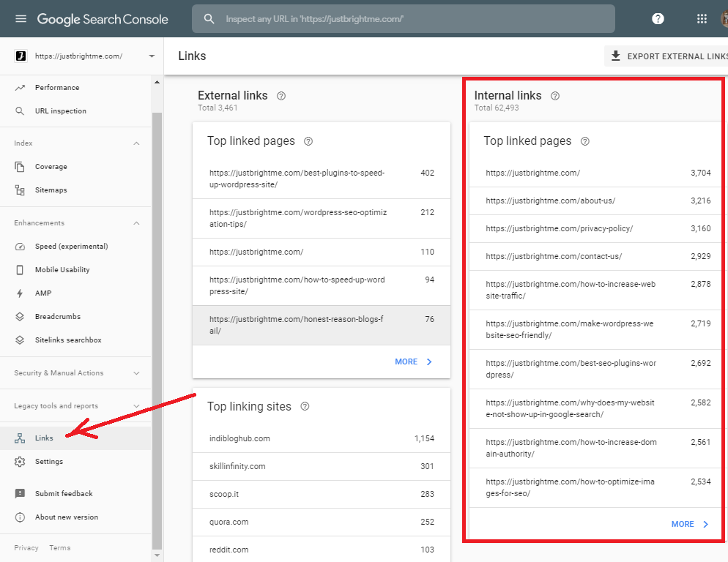
Task: Select how-to-increase-website-traffic row
Action: pos(595,290)
